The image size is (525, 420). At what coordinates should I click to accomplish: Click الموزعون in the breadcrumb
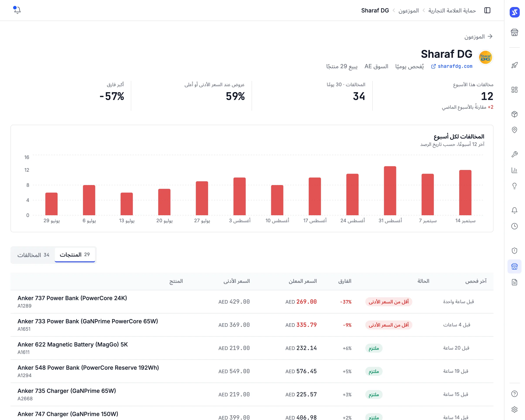(408, 10)
